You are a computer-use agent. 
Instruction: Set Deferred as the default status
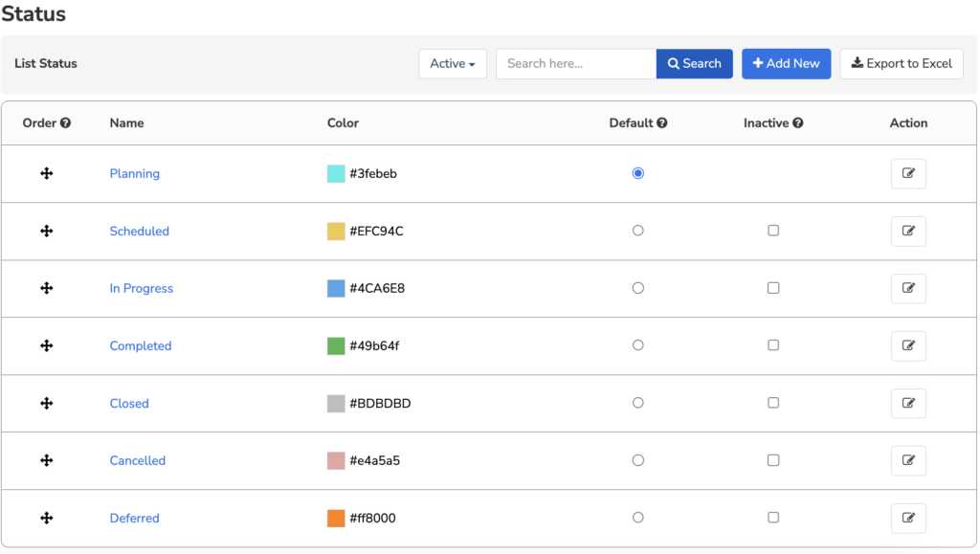pos(637,518)
